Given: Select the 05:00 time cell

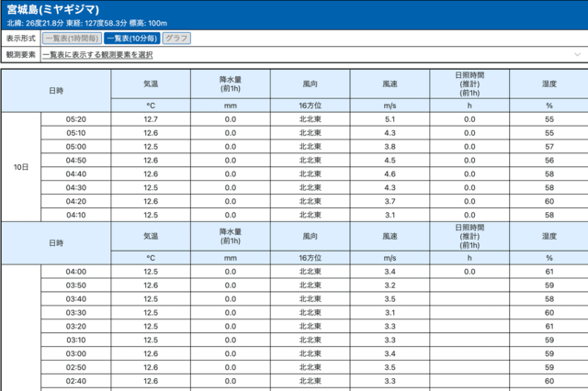Looking at the screenshot, I should coord(75,147).
